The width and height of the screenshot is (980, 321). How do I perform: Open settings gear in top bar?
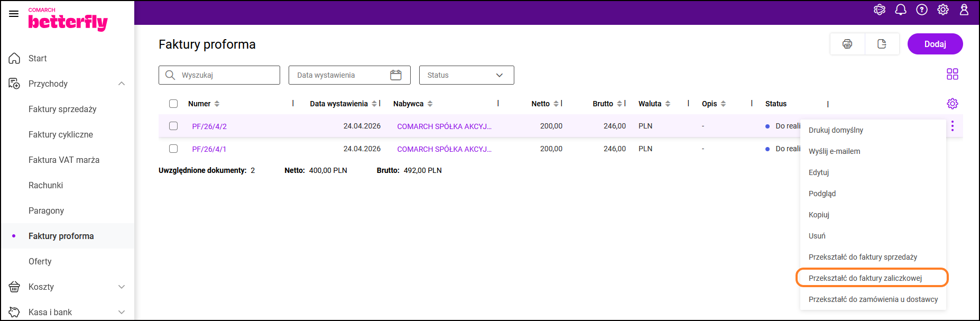coord(943,10)
